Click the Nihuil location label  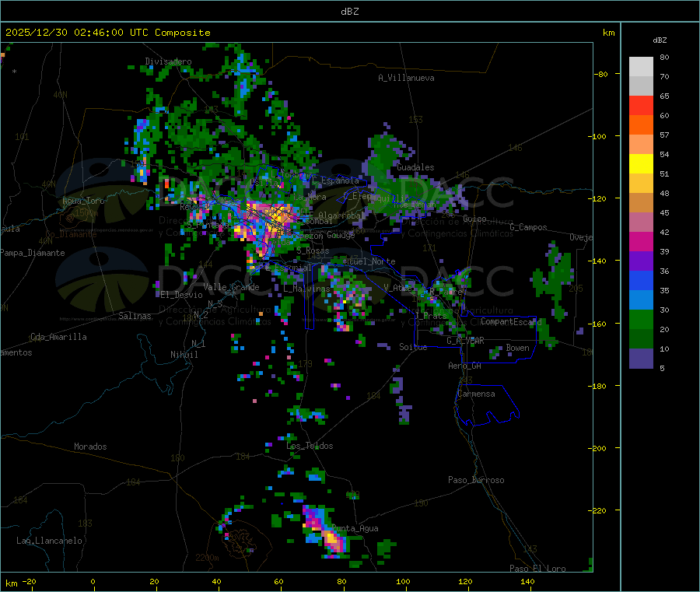coord(184,355)
